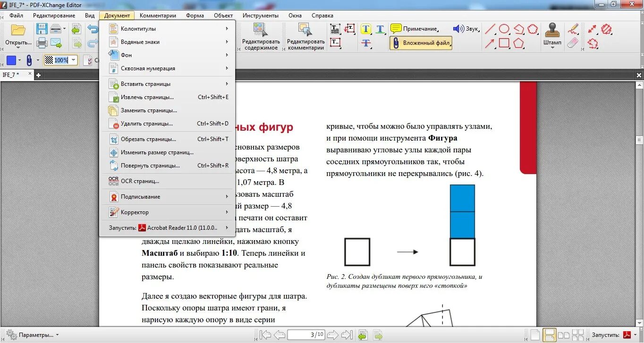Screen dimensions: 644x343
Task: Toggle the Вложенный файл tool
Action: (x=421, y=43)
